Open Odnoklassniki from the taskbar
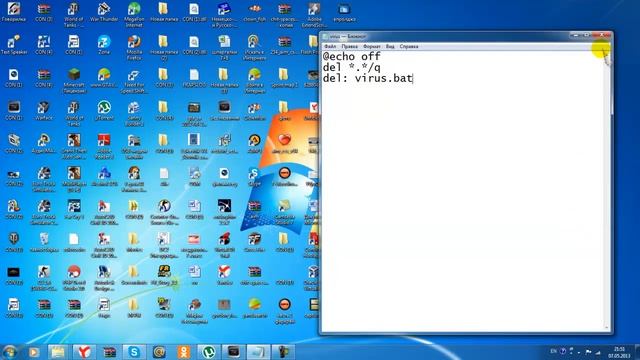The height and width of the screenshot is (360, 640). (x=184, y=352)
